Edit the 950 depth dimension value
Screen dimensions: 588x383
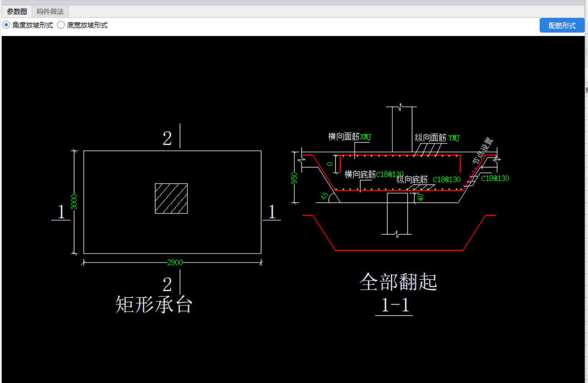coord(294,178)
